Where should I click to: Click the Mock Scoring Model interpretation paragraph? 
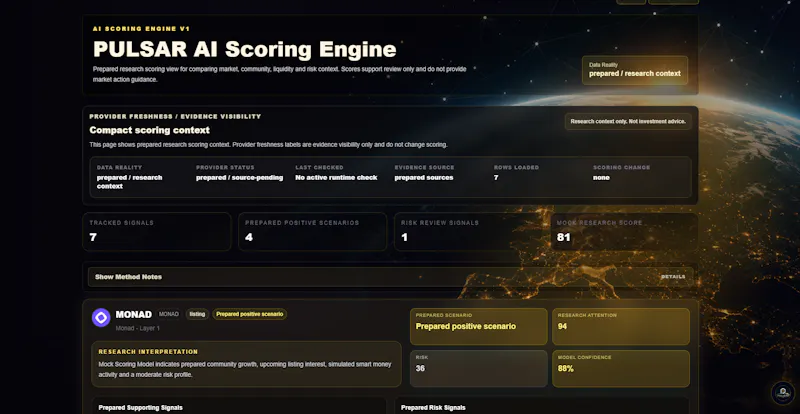(x=245, y=370)
